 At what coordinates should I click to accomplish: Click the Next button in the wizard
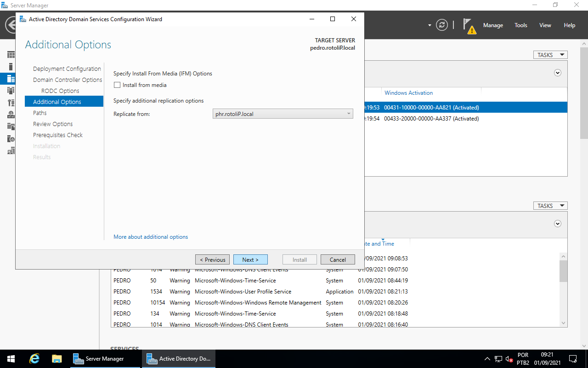tap(250, 259)
